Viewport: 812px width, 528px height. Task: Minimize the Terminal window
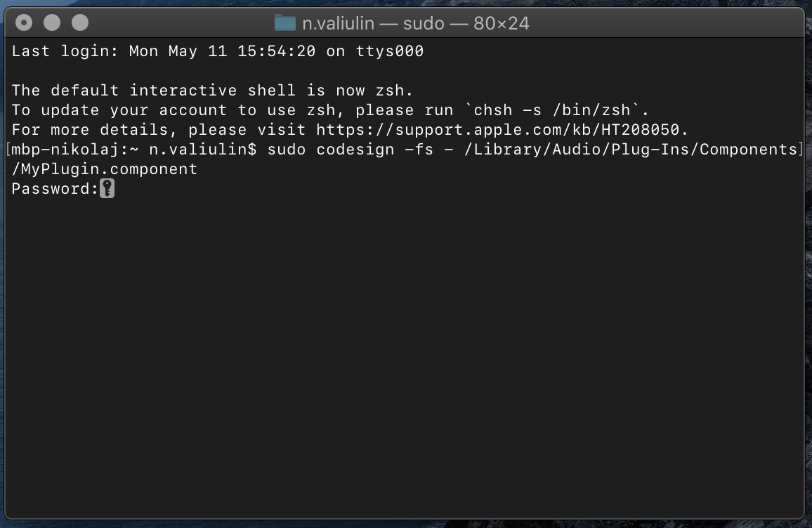tap(52, 23)
